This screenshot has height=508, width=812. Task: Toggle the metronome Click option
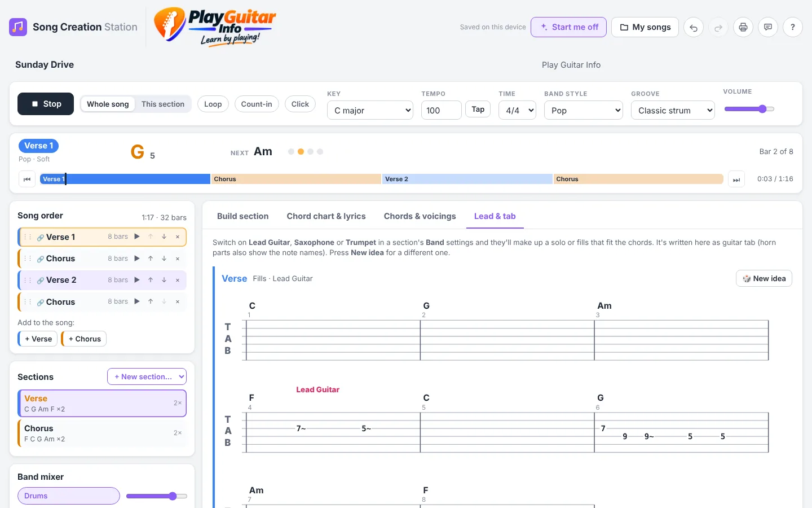300,104
